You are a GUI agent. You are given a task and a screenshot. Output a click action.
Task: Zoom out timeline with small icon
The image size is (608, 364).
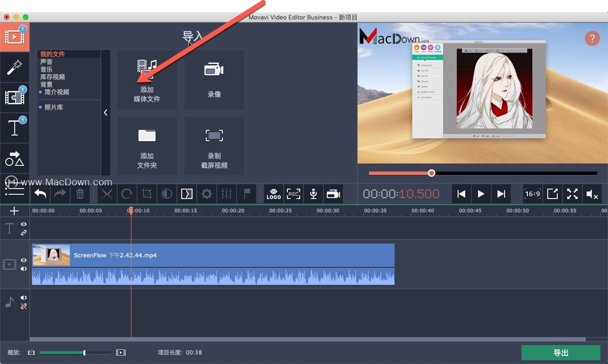[31, 353]
